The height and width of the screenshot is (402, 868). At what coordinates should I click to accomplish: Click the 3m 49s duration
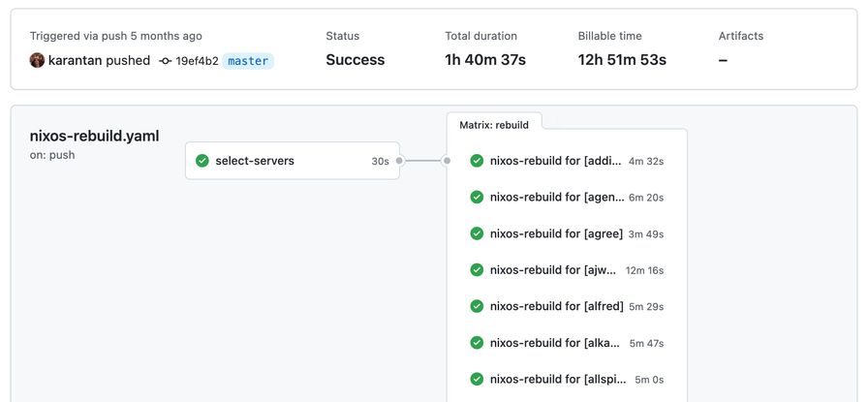tap(646, 234)
